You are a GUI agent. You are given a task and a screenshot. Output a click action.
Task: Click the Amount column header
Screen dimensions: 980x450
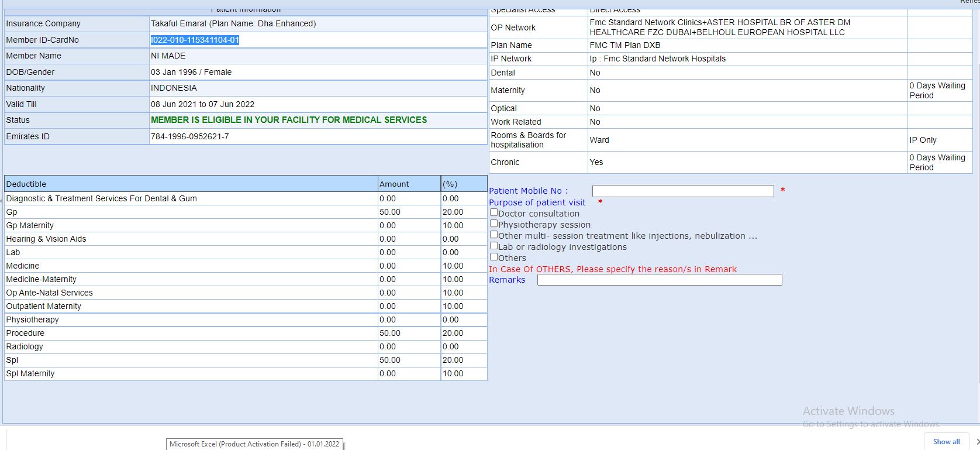point(394,184)
